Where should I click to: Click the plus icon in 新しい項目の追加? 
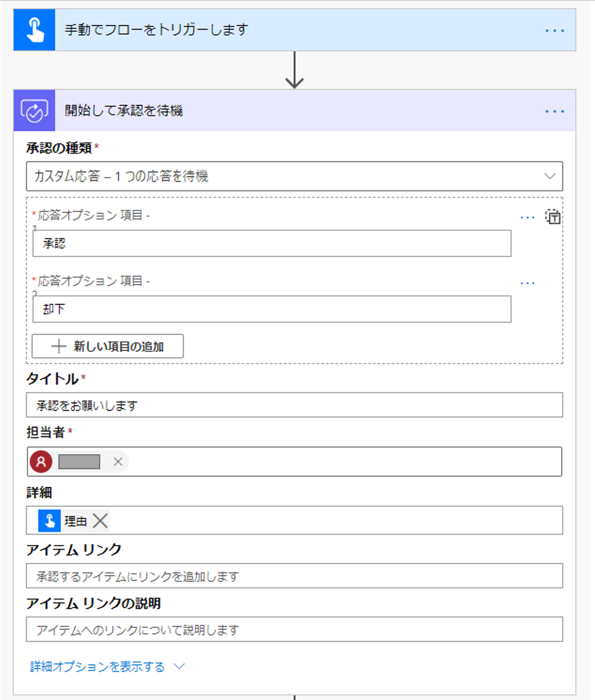tap(58, 346)
